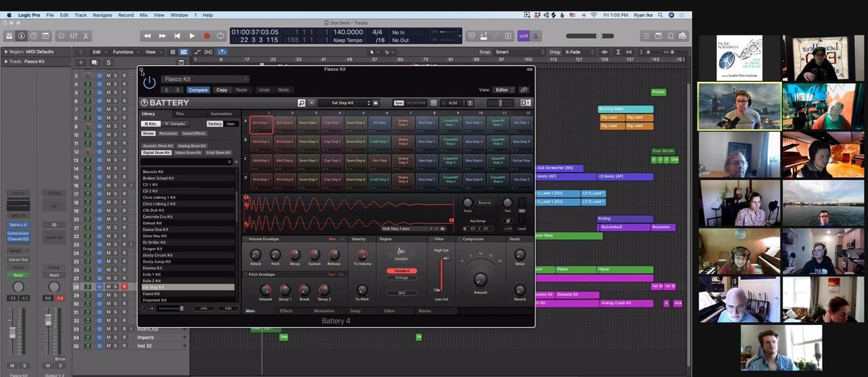
Task: Click the Rewind transport button
Action: 147,35
